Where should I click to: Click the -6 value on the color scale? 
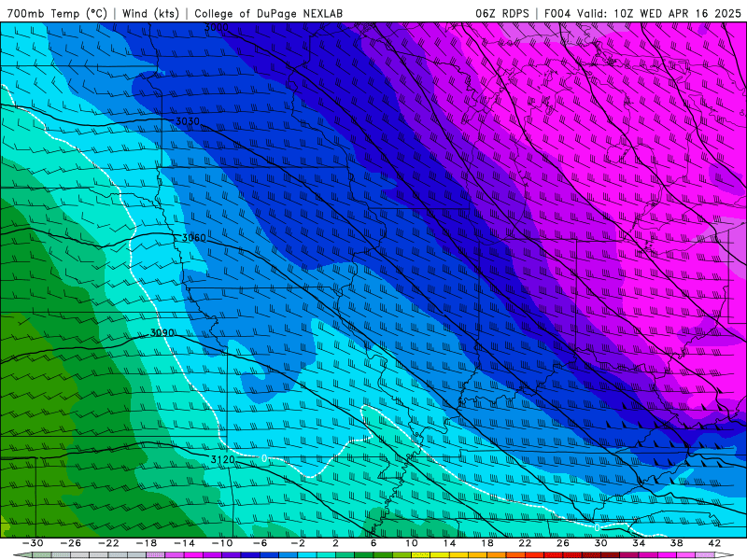[x=260, y=543]
